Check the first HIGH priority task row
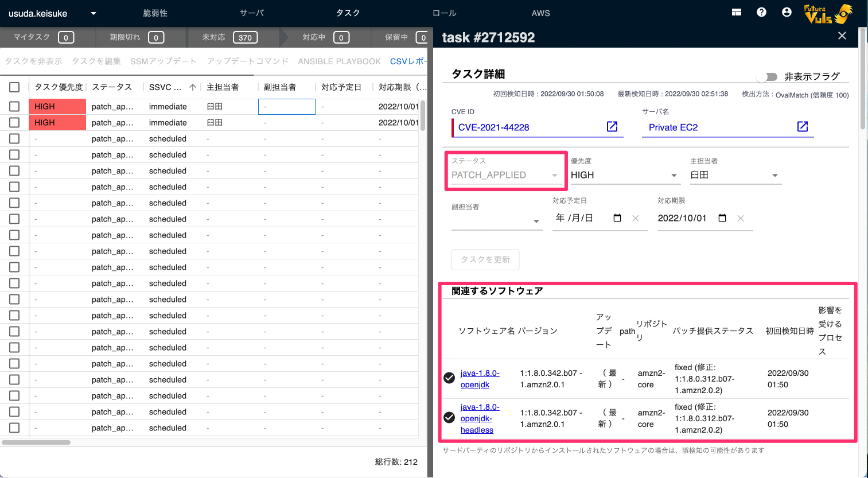The height and width of the screenshot is (478, 868). click(15, 106)
